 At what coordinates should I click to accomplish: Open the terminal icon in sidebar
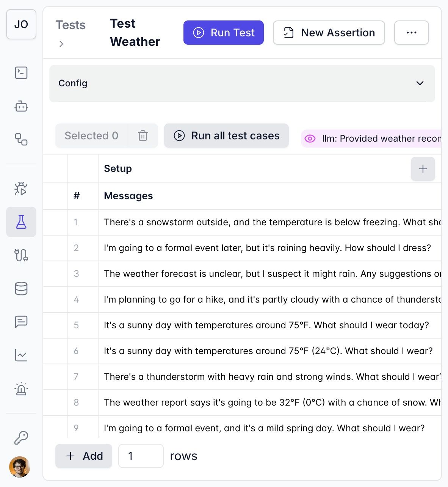[x=21, y=73]
